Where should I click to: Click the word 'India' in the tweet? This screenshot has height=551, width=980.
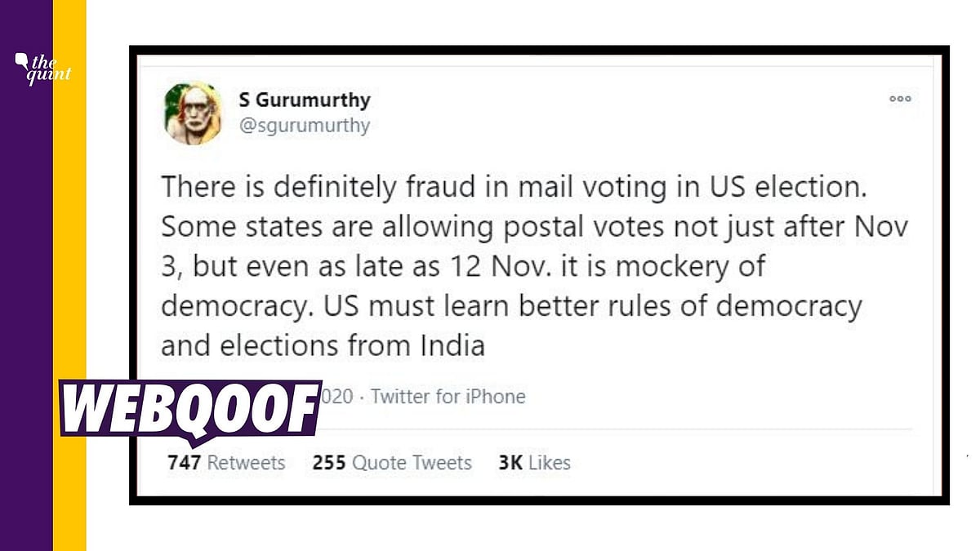[449, 345]
